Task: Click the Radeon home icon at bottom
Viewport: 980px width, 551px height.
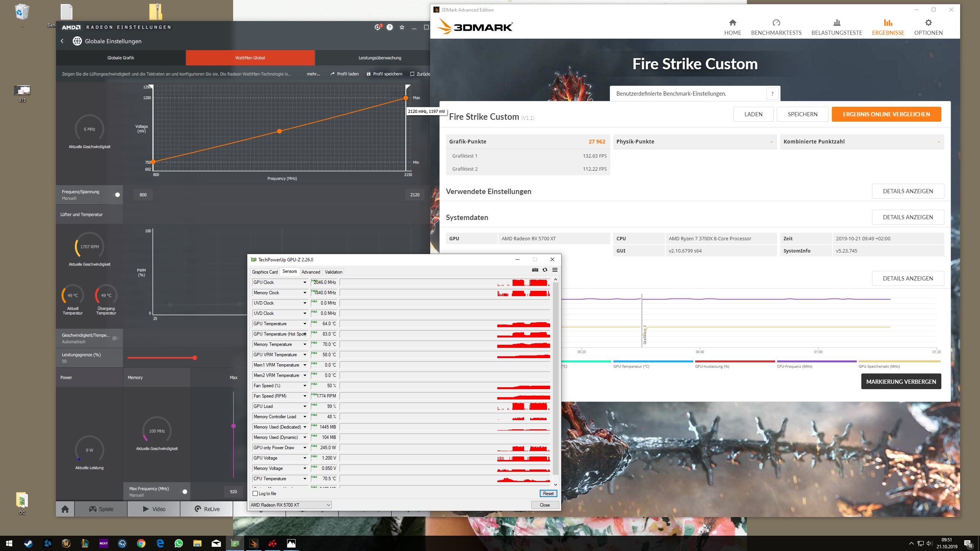Action: pos(65,509)
